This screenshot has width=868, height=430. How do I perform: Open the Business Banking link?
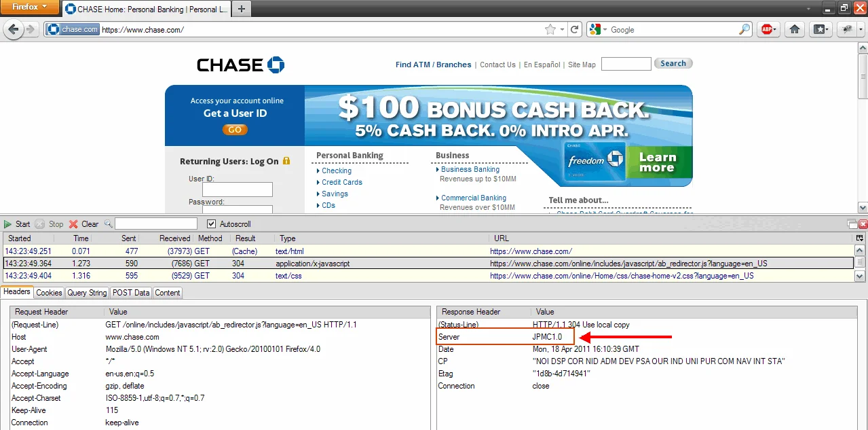470,169
